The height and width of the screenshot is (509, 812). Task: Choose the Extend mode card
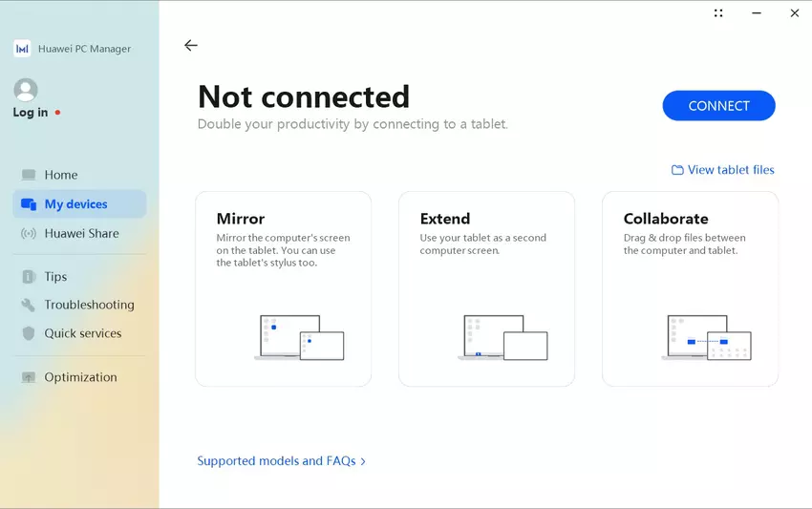[x=486, y=288]
